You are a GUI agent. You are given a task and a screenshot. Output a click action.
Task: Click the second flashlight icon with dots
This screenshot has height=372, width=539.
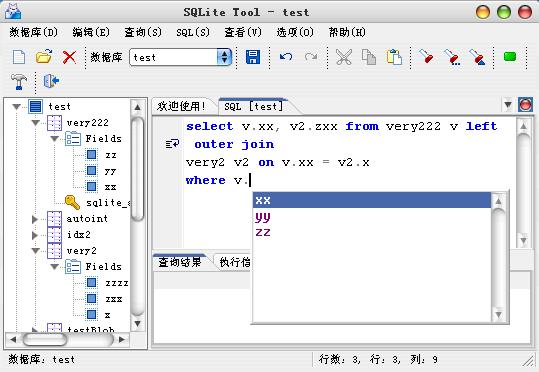[452, 57]
